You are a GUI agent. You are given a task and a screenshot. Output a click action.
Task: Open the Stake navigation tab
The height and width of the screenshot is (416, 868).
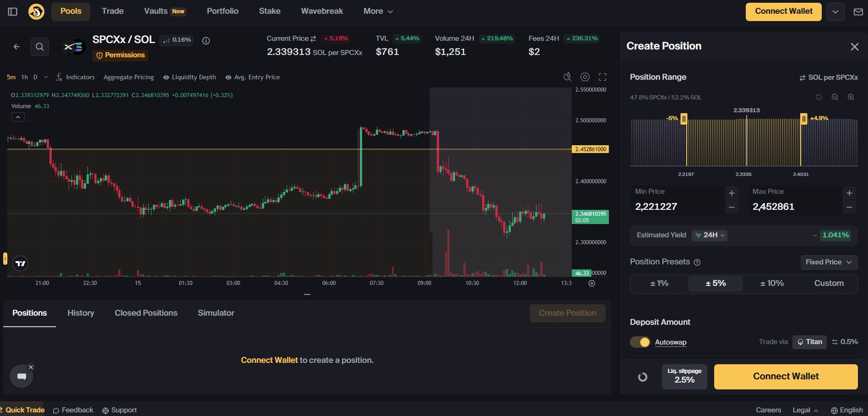pyautogui.click(x=270, y=11)
